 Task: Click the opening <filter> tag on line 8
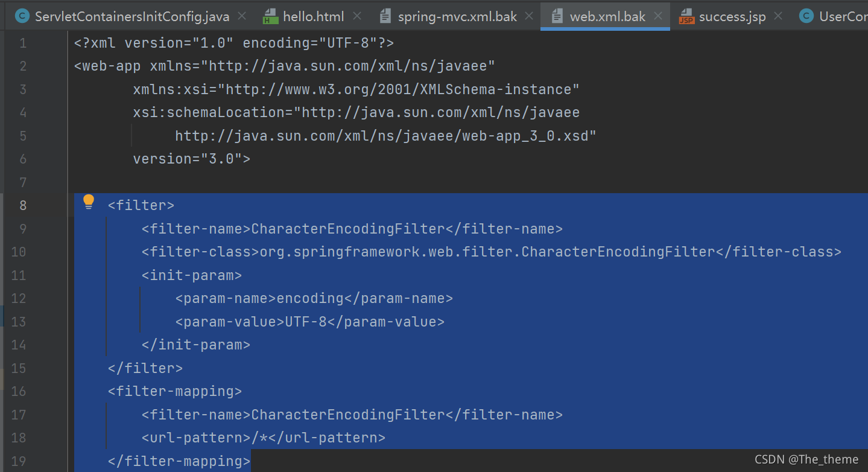[x=141, y=205]
